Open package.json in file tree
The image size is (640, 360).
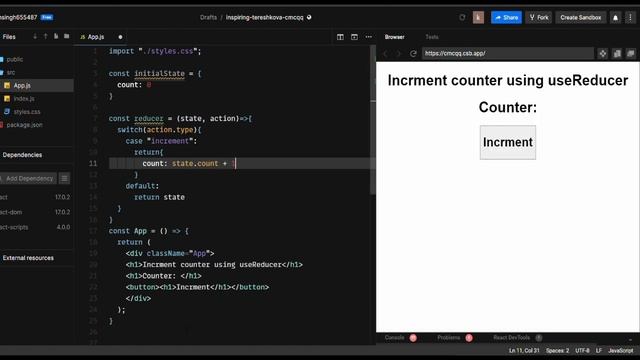pyautogui.click(x=24, y=125)
